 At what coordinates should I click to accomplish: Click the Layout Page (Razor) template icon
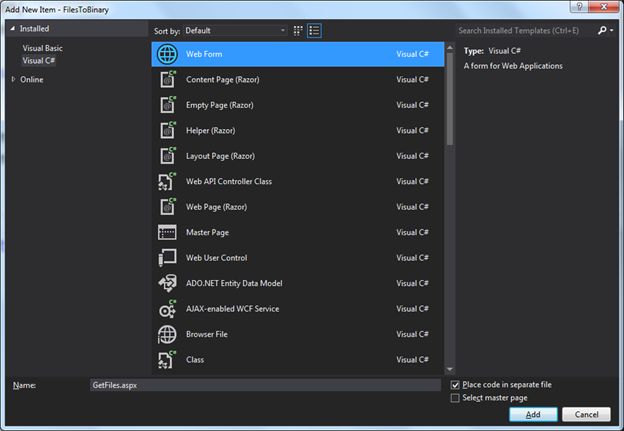167,156
